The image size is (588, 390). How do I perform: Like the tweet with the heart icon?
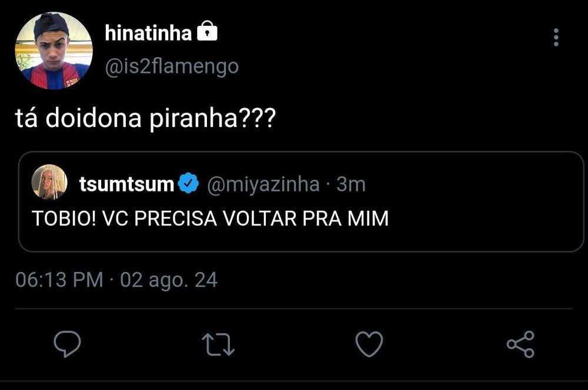point(369,344)
